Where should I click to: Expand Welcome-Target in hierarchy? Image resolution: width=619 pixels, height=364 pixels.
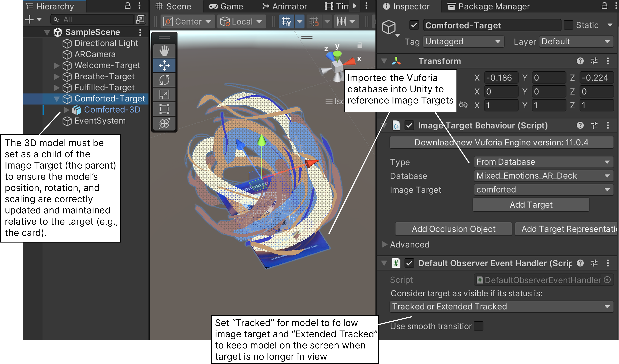point(57,65)
